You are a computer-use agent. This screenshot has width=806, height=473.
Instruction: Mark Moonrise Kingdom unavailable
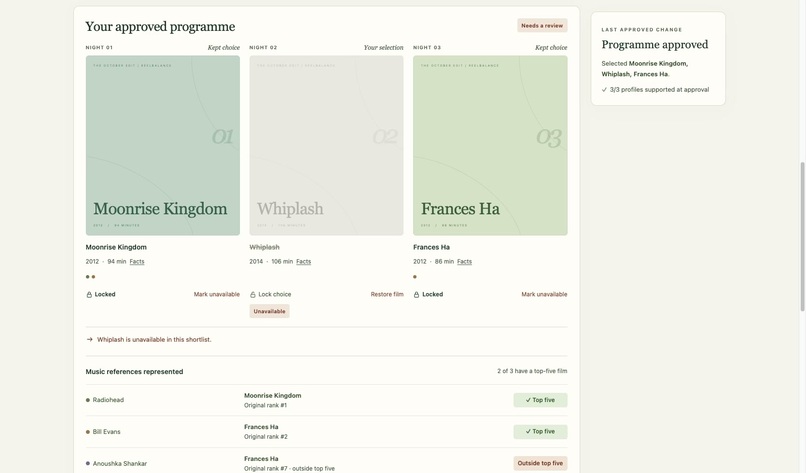click(216, 295)
